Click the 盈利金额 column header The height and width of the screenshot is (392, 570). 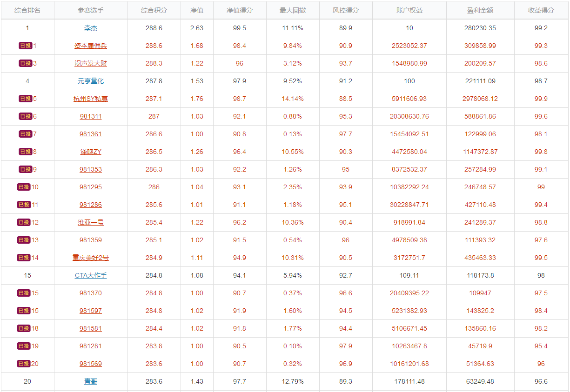480,10
